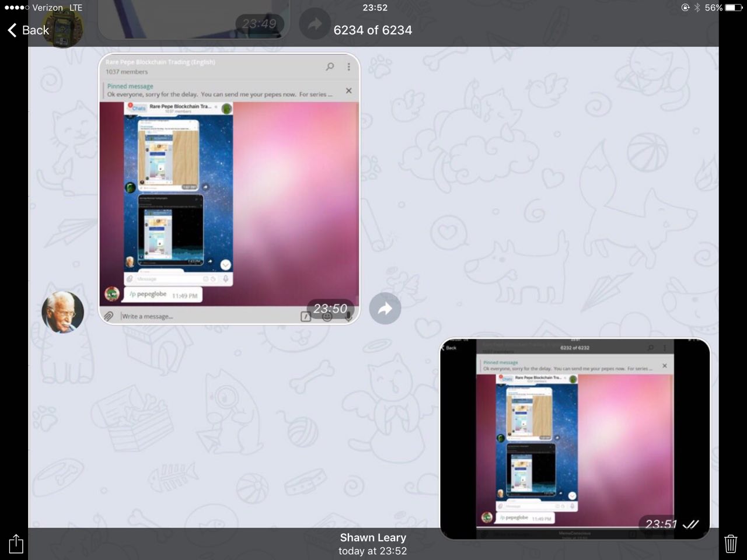Tap read double-check marks on 23:51 image

pyautogui.click(x=690, y=524)
